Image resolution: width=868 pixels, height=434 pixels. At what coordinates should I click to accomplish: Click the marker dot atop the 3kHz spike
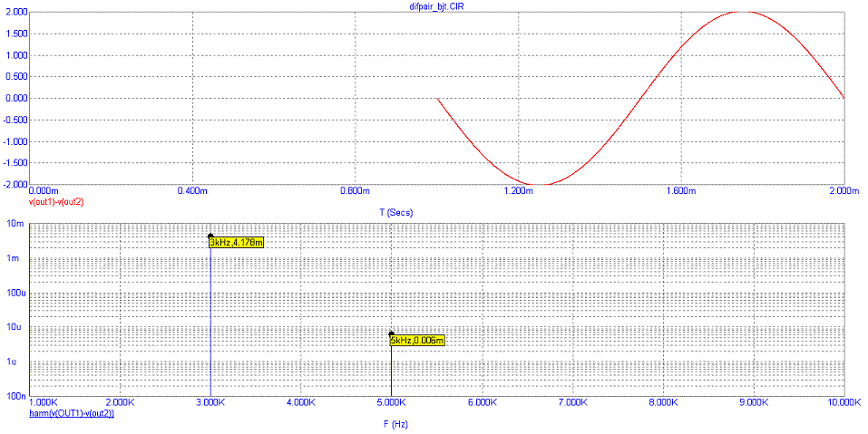(x=210, y=236)
